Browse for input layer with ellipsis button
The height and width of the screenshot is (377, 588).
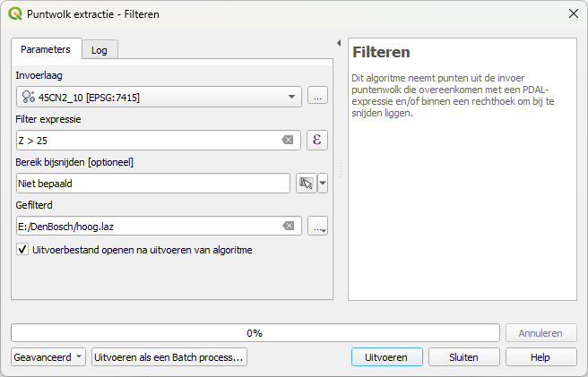pyautogui.click(x=317, y=96)
